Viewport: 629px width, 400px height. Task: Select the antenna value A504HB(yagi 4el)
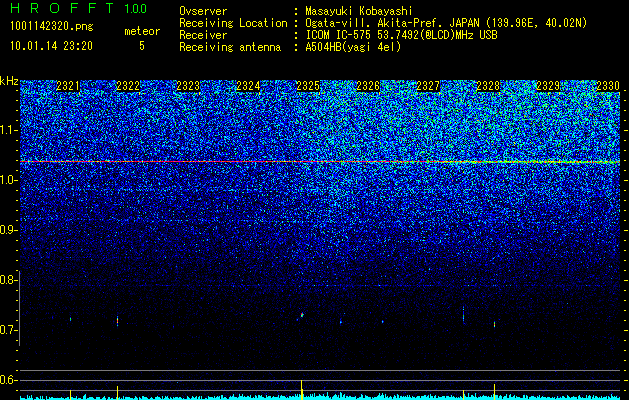(353, 47)
